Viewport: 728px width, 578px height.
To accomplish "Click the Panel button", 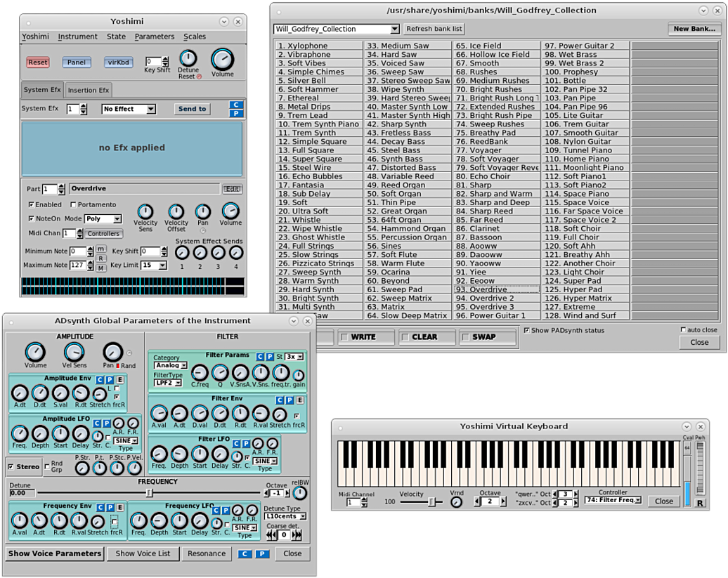I will pos(76,63).
